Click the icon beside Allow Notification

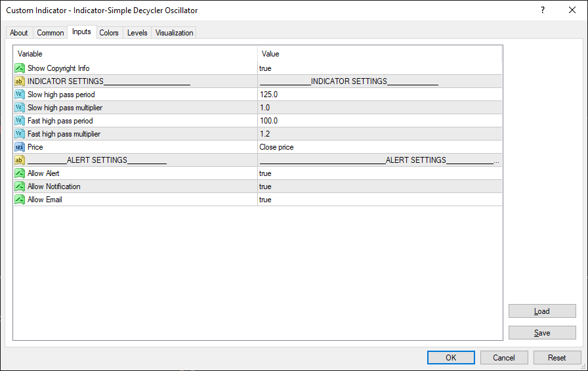click(20, 186)
